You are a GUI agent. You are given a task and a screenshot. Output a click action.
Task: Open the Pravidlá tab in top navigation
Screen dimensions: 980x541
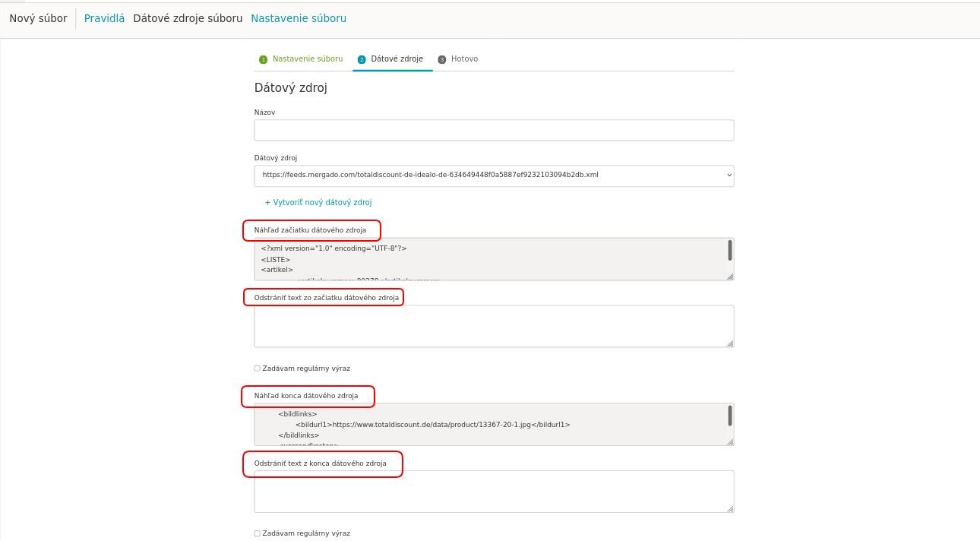[x=104, y=18]
